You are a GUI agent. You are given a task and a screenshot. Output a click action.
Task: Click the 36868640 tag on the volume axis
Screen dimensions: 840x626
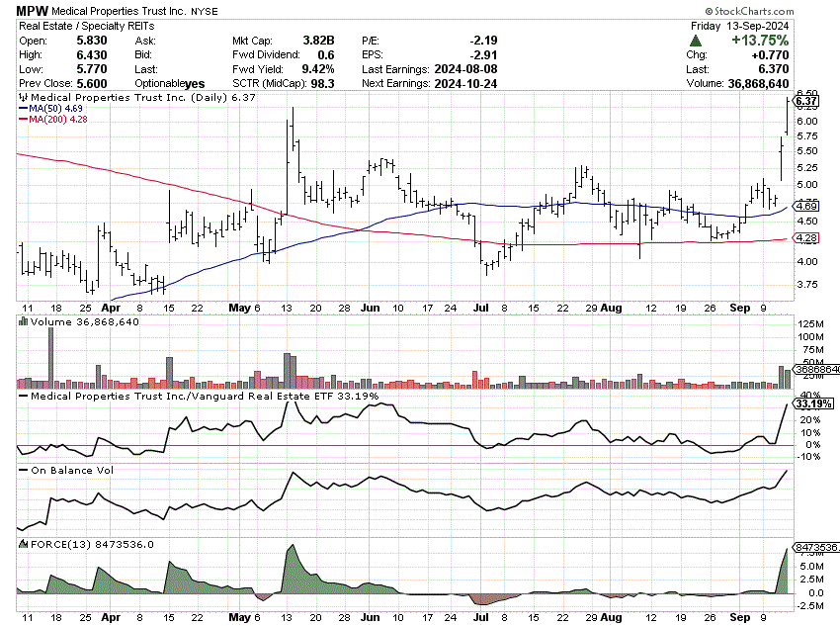pyautogui.click(x=816, y=369)
